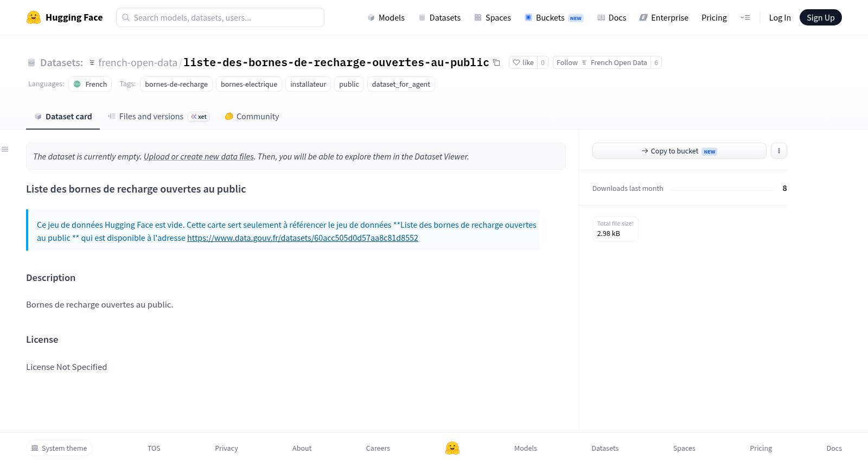
Task: Click the 'Total file size: 2.98 kB' box
Action: coord(615,228)
